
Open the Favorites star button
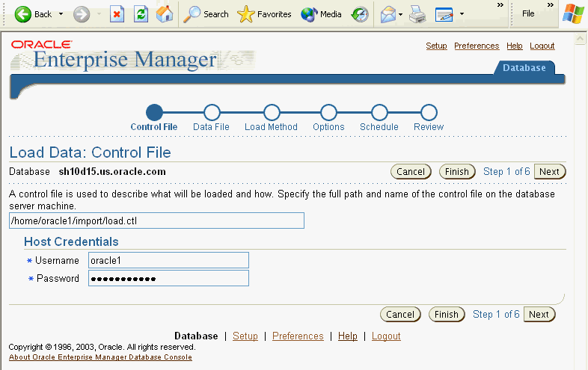tap(264, 14)
